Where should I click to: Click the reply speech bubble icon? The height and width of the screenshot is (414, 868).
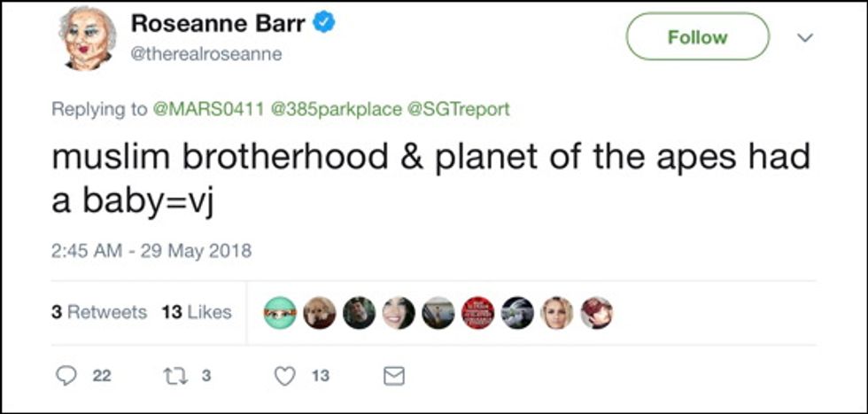pyautogui.click(x=66, y=376)
